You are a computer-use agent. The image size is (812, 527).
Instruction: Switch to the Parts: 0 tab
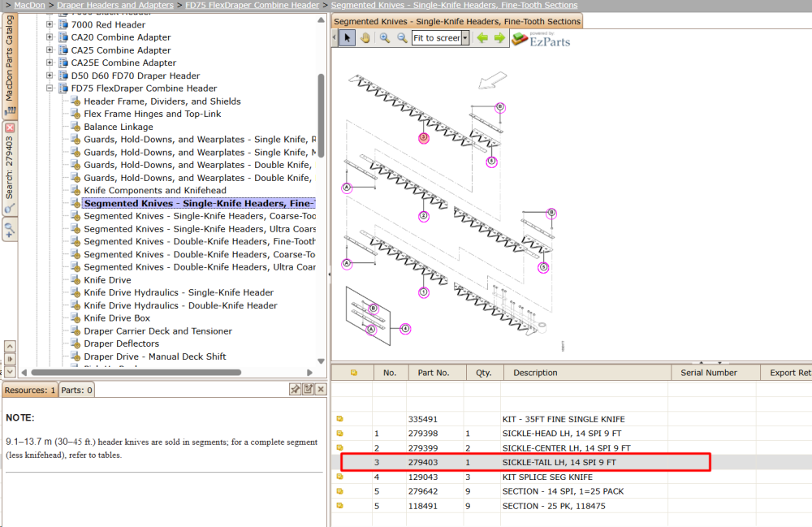pyautogui.click(x=76, y=390)
